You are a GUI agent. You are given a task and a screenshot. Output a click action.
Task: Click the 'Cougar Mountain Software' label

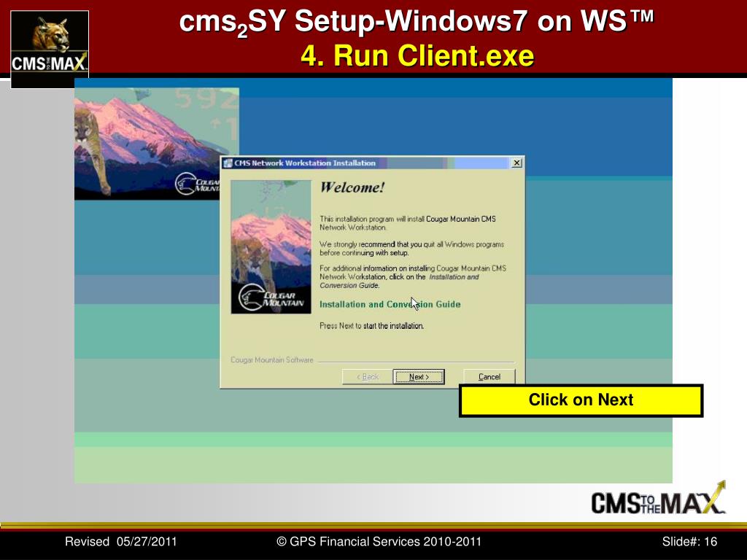click(271, 360)
